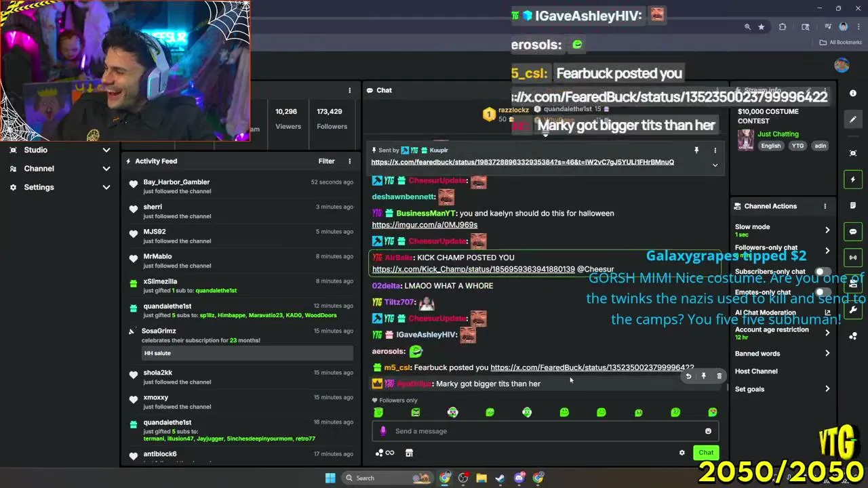
Task: Click the taskbar Search box
Action: [x=387, y=478]
